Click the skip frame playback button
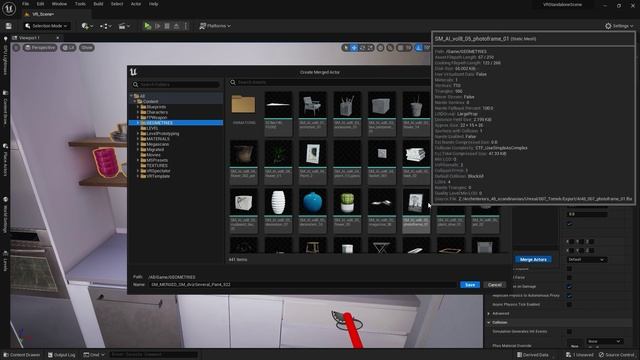The height and width of the screenshot is (360, 640). (158, 26)
